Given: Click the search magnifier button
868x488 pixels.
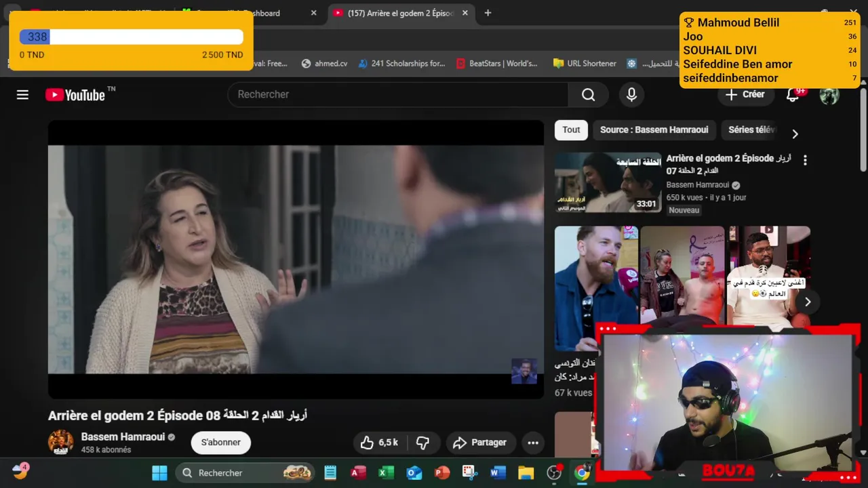Looking at the screenshot, I should [588, 95].
